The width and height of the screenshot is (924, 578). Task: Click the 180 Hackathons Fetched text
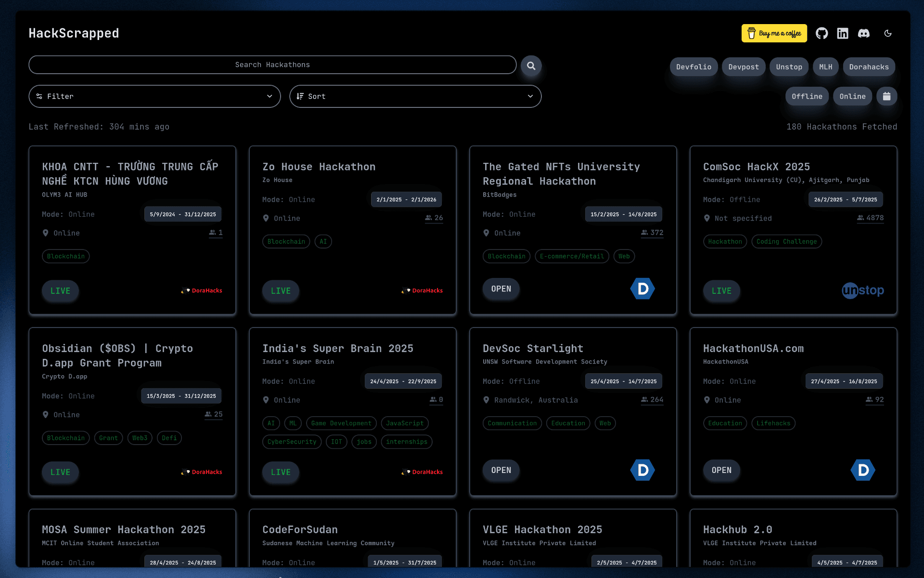click(842, 127)
